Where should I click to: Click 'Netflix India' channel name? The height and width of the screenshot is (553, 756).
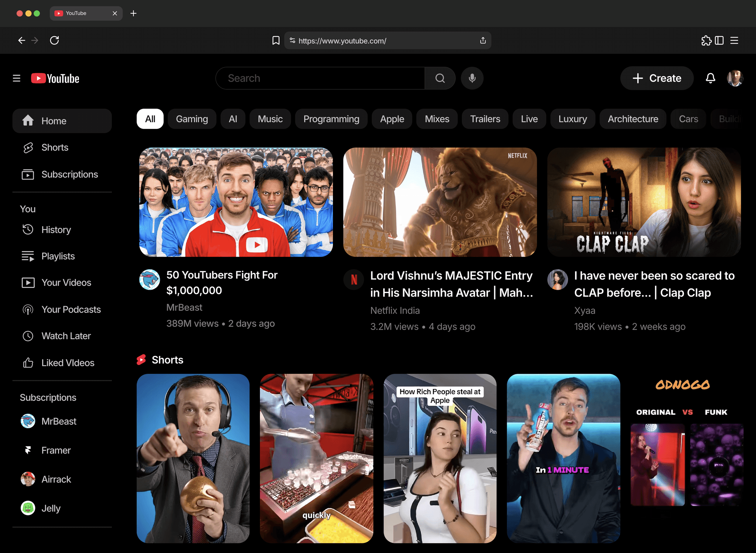tap(395, 310)
